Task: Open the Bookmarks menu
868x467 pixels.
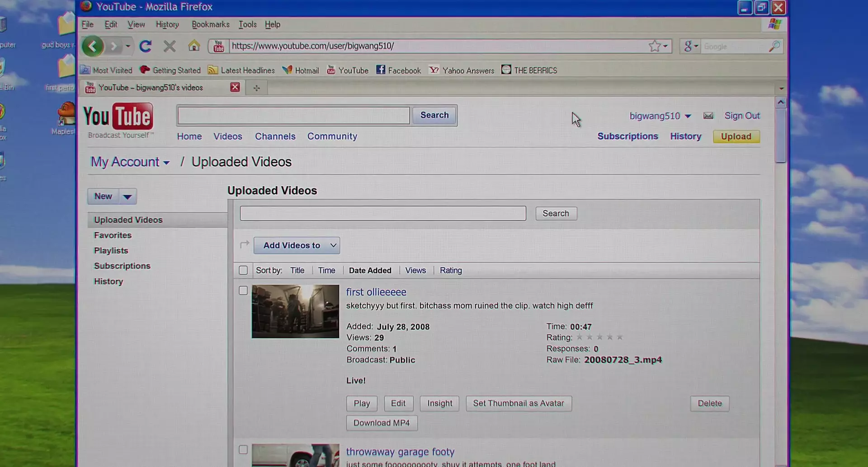Action: (210, 24)
